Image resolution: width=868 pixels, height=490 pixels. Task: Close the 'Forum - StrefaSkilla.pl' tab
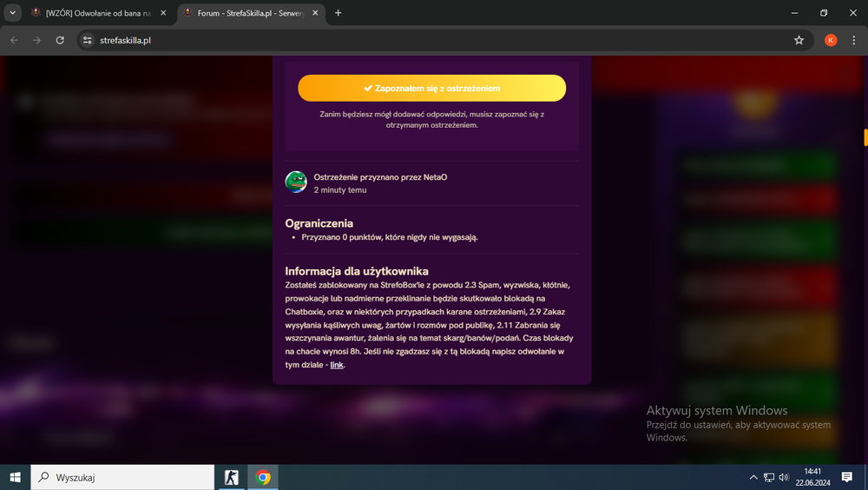(x=315, y=13)
